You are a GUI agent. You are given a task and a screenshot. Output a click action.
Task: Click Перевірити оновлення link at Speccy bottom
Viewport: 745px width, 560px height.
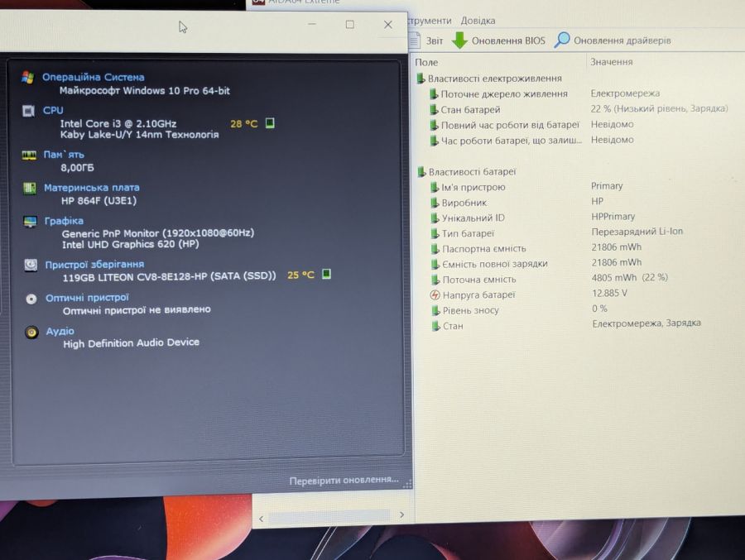[x=344, y=481]
